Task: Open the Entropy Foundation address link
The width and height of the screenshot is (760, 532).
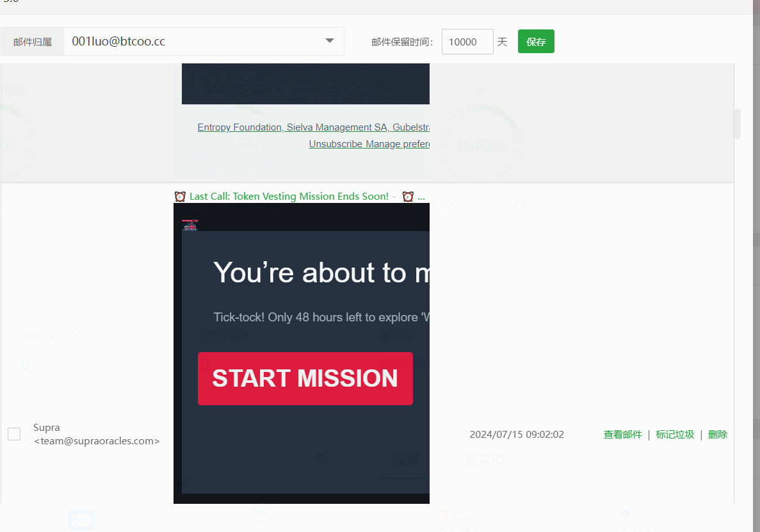Action: (x=314, y=127)
